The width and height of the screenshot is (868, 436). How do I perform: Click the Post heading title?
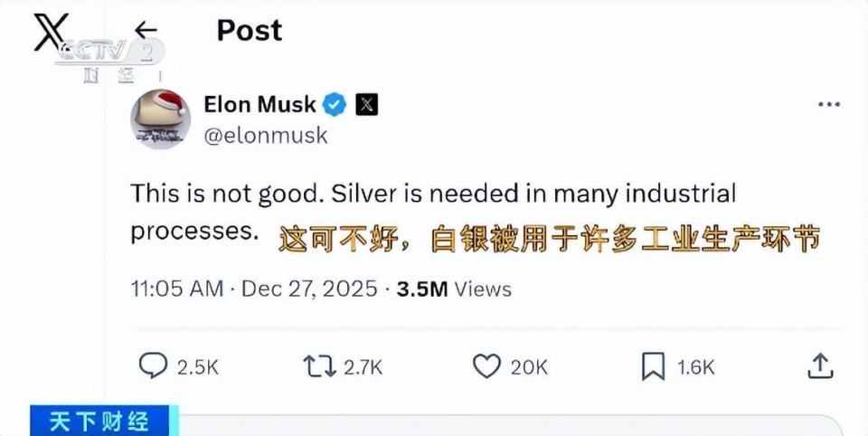[249, 30]
